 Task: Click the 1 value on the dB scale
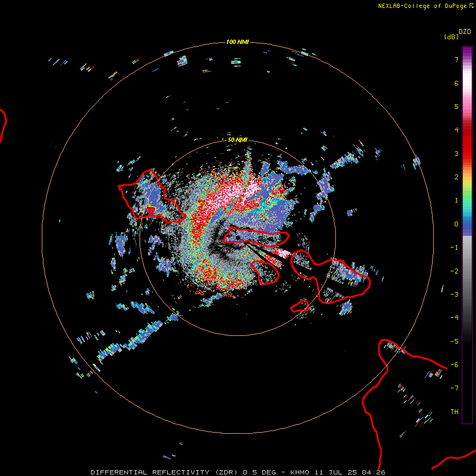pyautogui.click(x=456, y=200)
